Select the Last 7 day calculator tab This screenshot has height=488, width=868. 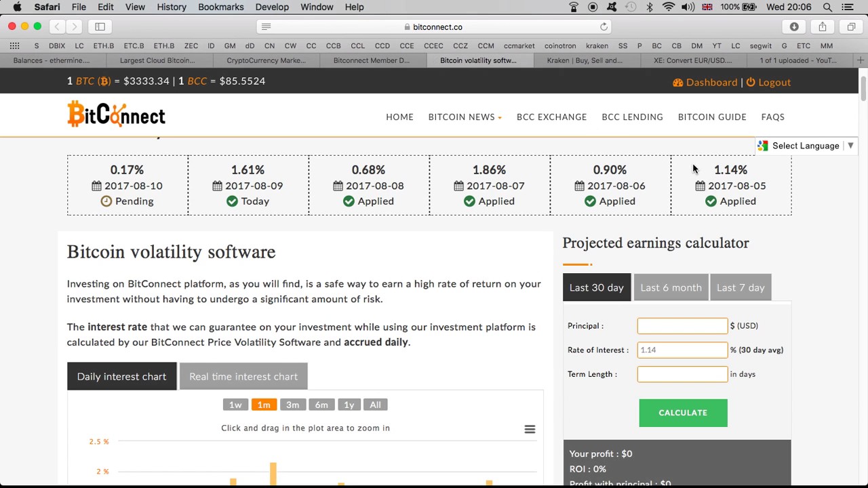tap(741, 287)
